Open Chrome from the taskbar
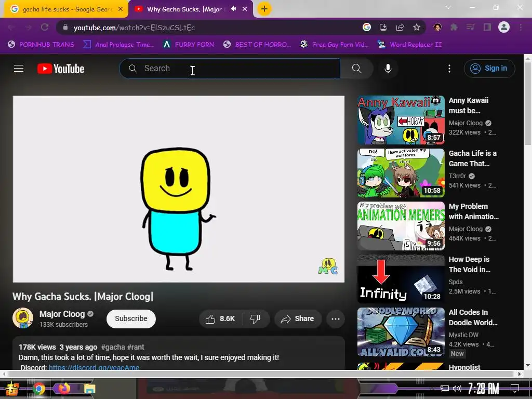The image size is (532, 399). tap(39, 389)
